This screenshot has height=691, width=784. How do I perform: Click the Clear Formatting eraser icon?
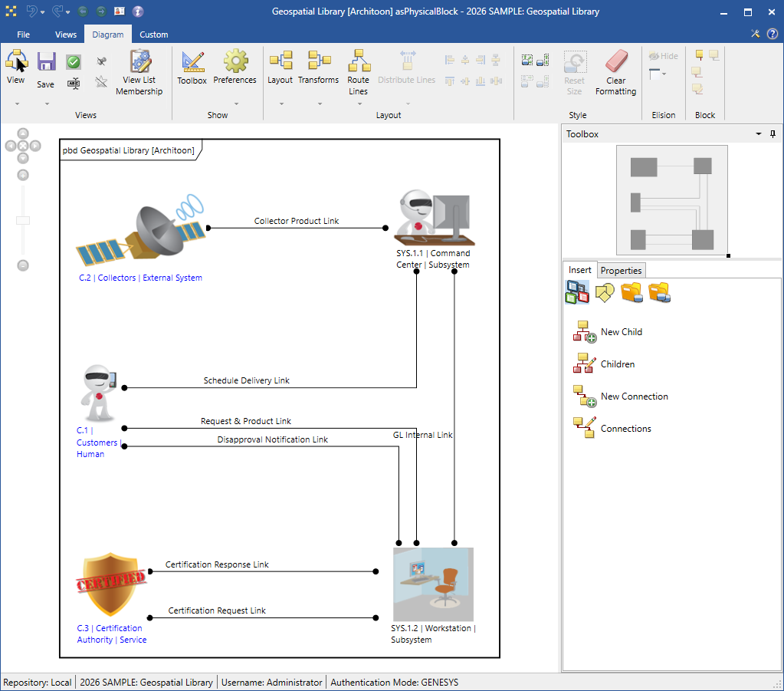pyautogui.click(x=615, y=61)
